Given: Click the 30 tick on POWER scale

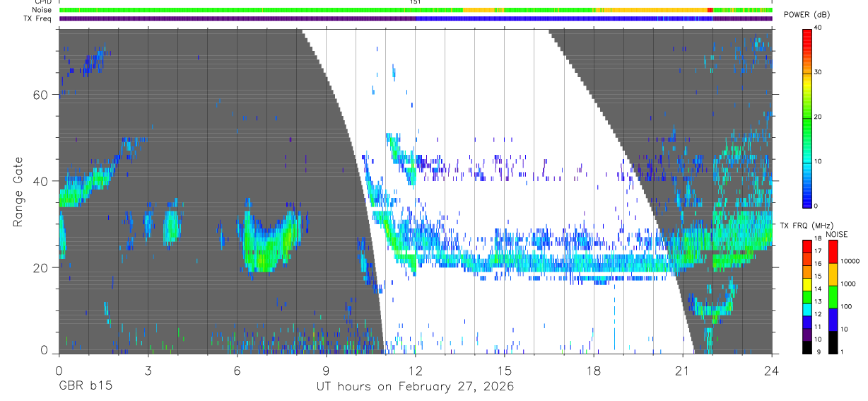Looking at the screenshot, I should [x=819, y=73].
